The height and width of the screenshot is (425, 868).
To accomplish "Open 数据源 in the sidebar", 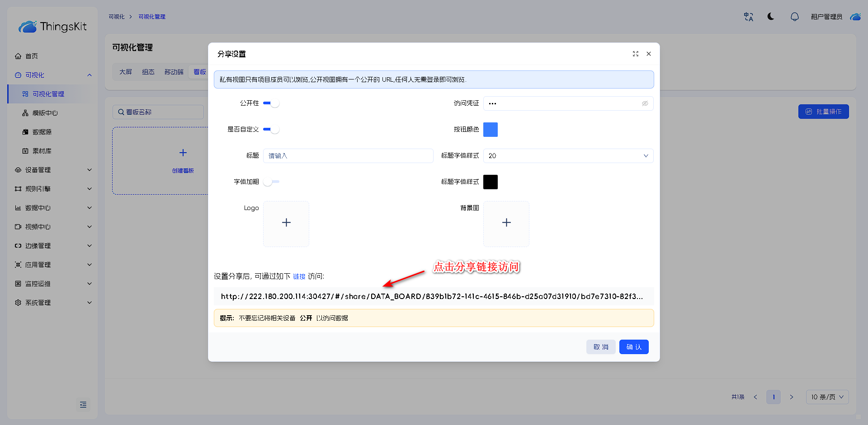I will click(42, 132).
